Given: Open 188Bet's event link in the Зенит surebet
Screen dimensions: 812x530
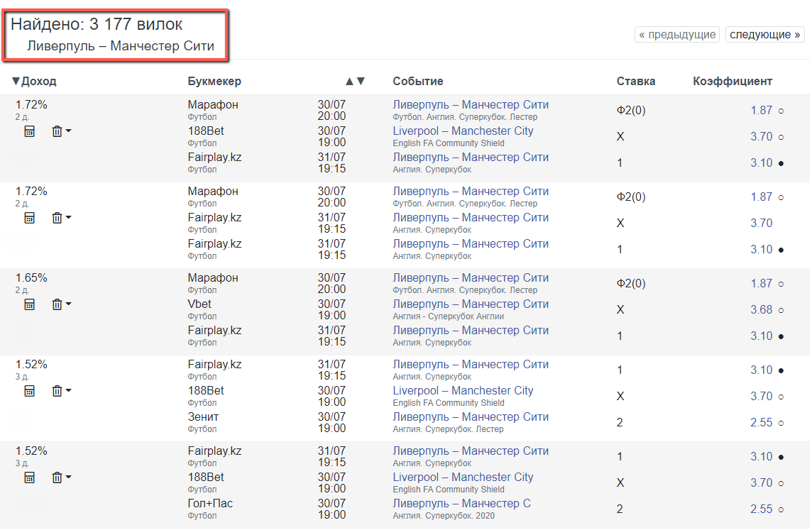Looking at the screenshot, I should tap(463, 391).
